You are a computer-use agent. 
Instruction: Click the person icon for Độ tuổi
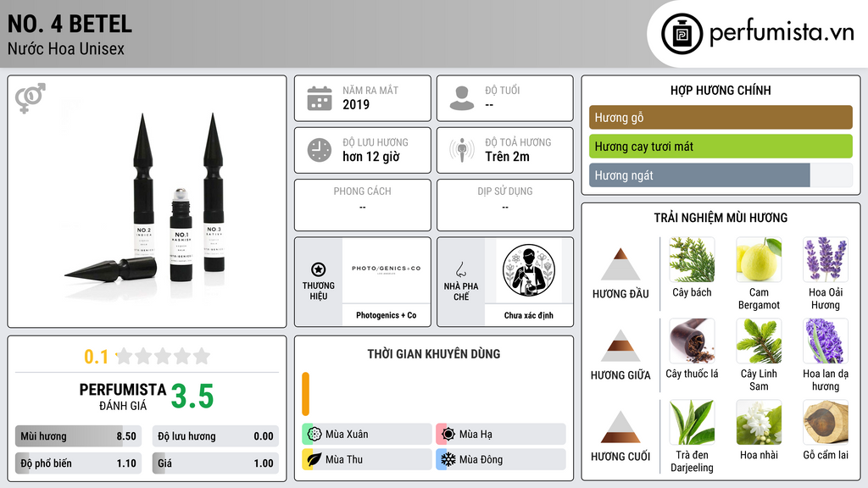pos(462,98)
